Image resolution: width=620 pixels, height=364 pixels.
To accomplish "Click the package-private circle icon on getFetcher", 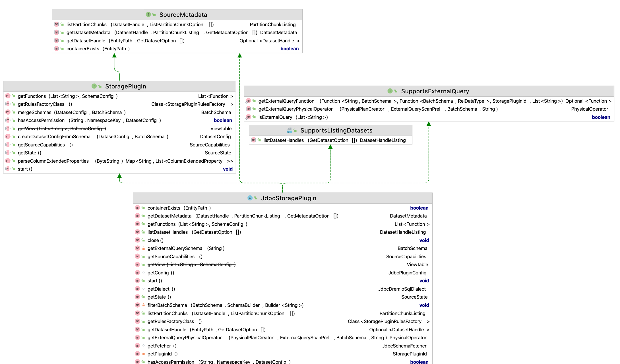I will 144,346.
